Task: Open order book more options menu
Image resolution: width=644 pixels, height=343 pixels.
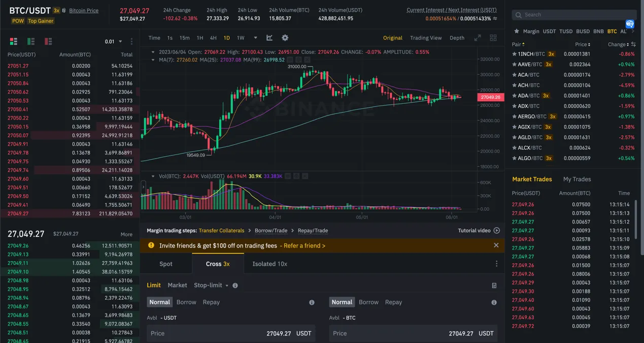Action: click(x=131, y=41)
